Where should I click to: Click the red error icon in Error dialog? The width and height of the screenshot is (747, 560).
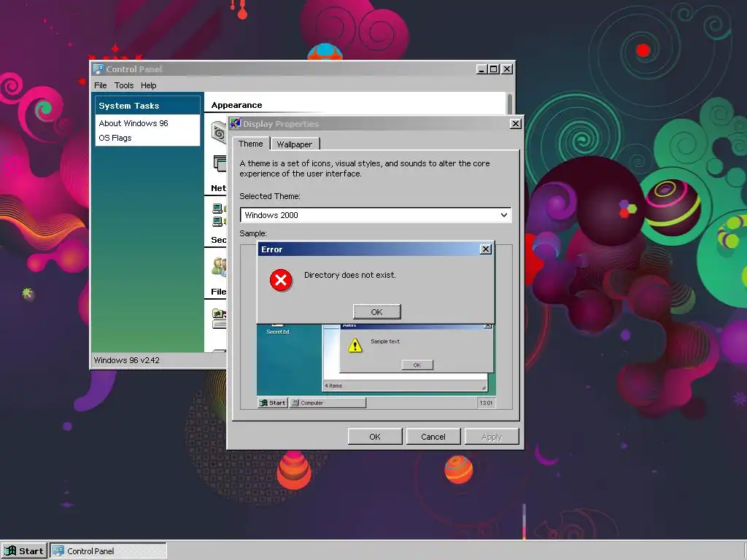[x=281, y=280]
